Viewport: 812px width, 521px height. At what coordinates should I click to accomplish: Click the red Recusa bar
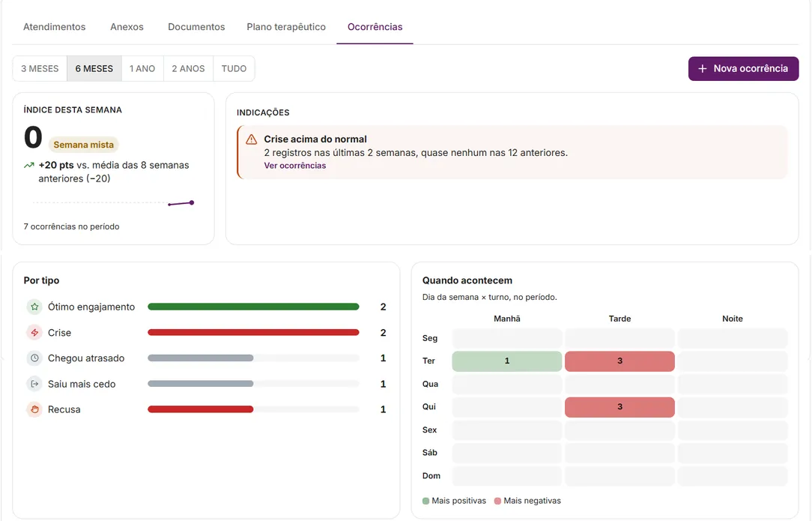click(x=201, y=409)
